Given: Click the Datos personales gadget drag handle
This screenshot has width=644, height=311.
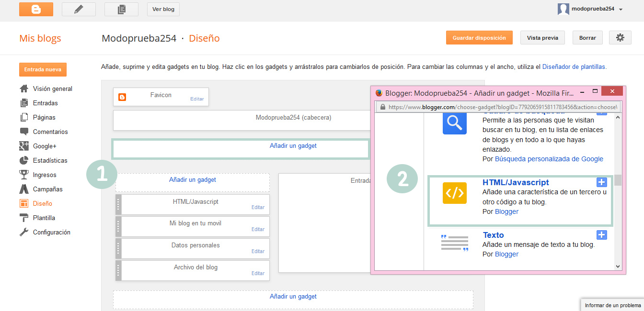Looking at the screenshot, I should tap(118, 248).
